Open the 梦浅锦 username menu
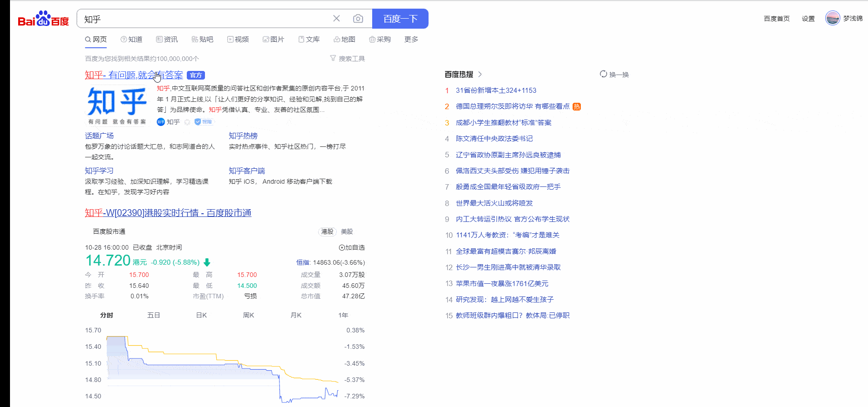 tap(853, 18)
